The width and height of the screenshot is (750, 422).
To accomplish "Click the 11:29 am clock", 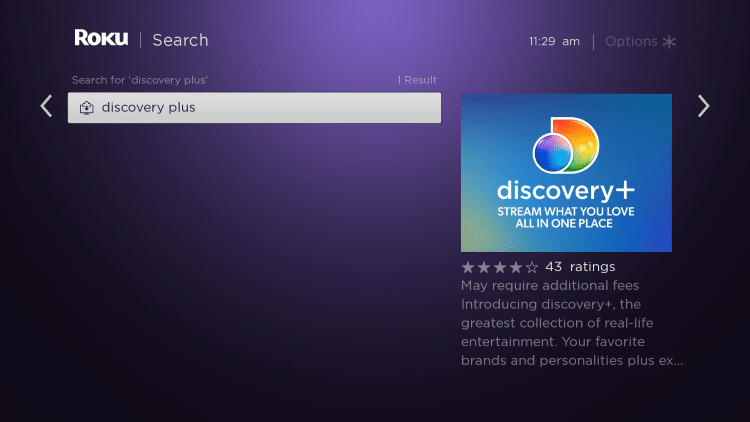I will [554, 42].
